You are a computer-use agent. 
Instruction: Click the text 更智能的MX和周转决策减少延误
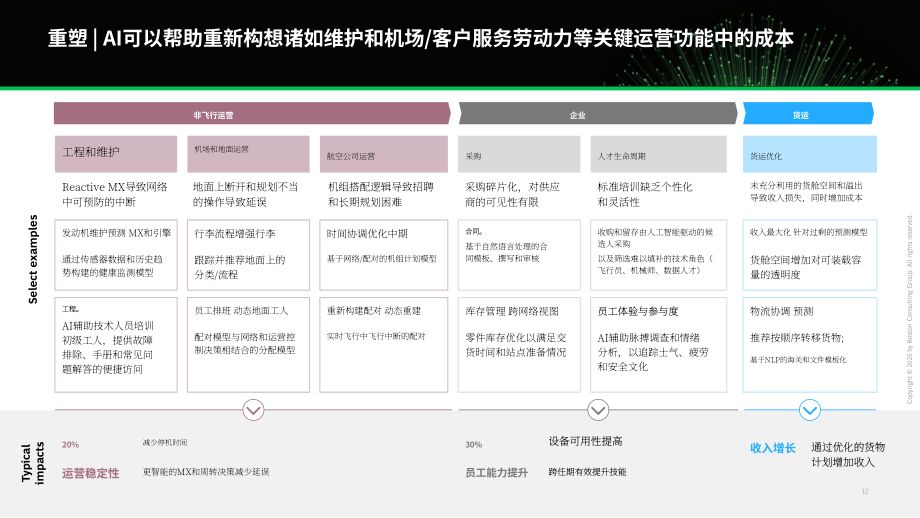coord(206,472)
